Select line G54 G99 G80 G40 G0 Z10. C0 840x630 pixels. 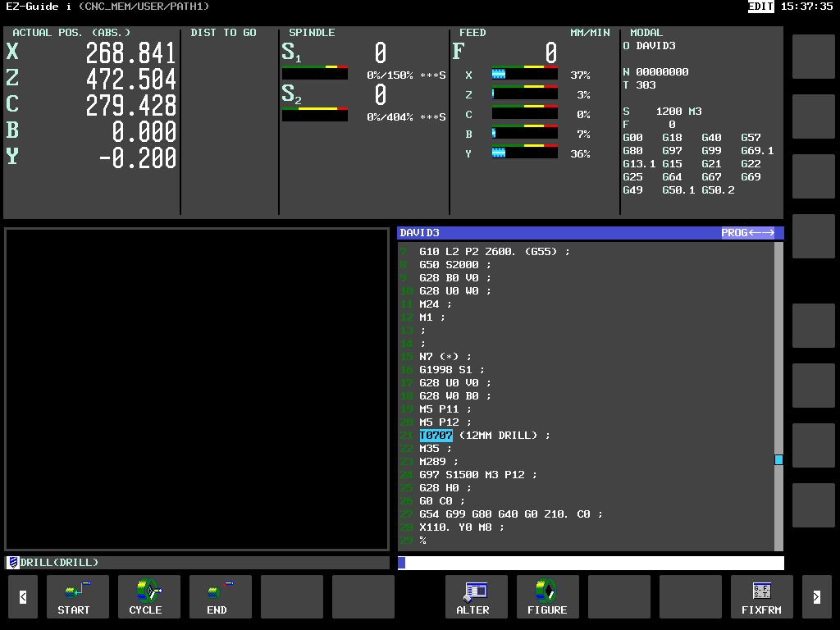(511, 514)
